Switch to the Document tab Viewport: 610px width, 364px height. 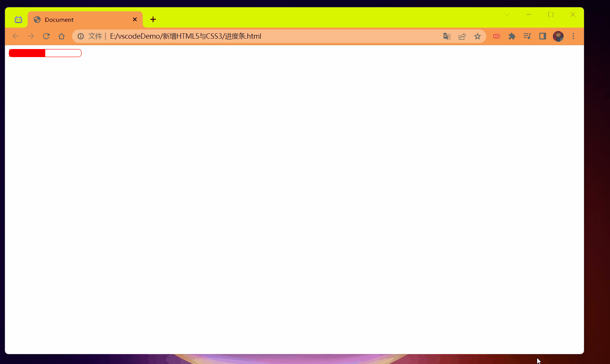click(x=85, y=20)
